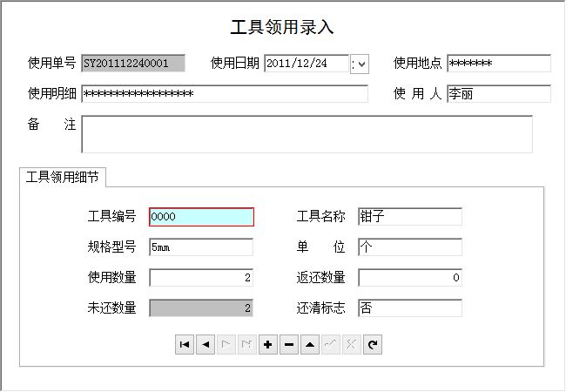Screen dimensions: 566x392
Task: Click the 还清标志 field showing 否
Action: 410,308
